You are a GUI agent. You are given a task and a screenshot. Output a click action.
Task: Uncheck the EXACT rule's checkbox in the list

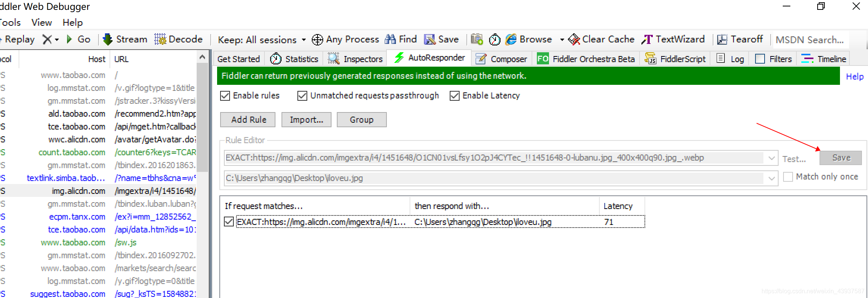pyautogui.click(x=229, y=222)
